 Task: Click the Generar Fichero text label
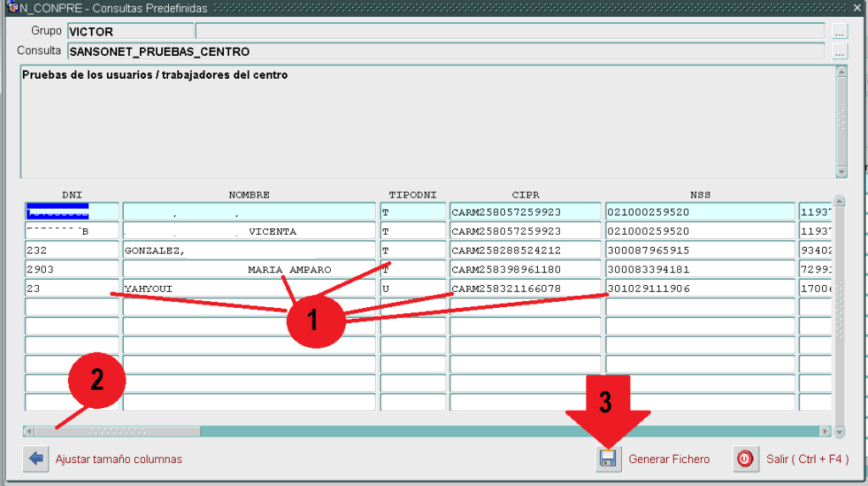click(x=669, y=459)
